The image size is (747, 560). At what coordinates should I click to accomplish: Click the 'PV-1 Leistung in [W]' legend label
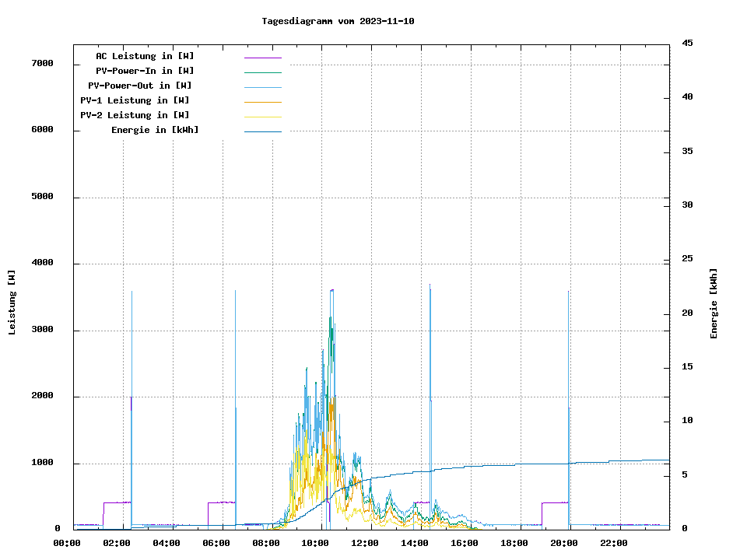135,100
